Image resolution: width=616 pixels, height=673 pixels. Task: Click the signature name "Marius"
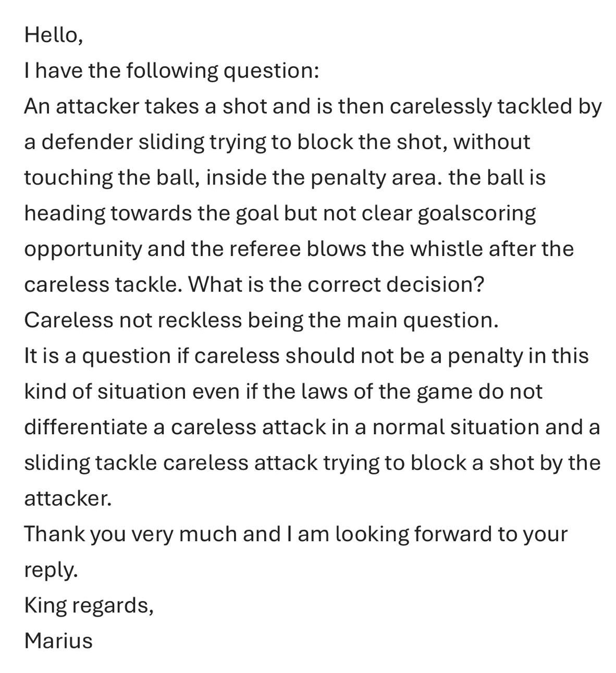pyautogui.click(x=58, y=641)
